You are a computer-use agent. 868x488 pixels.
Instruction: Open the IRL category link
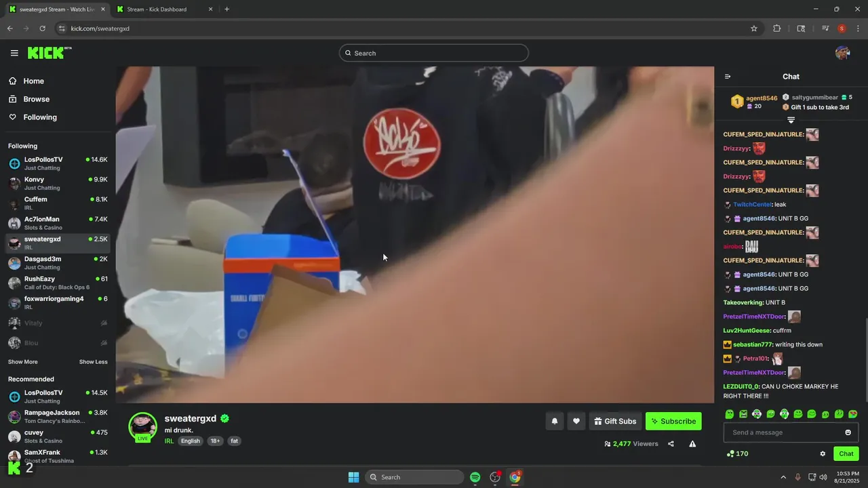(169, 441)
